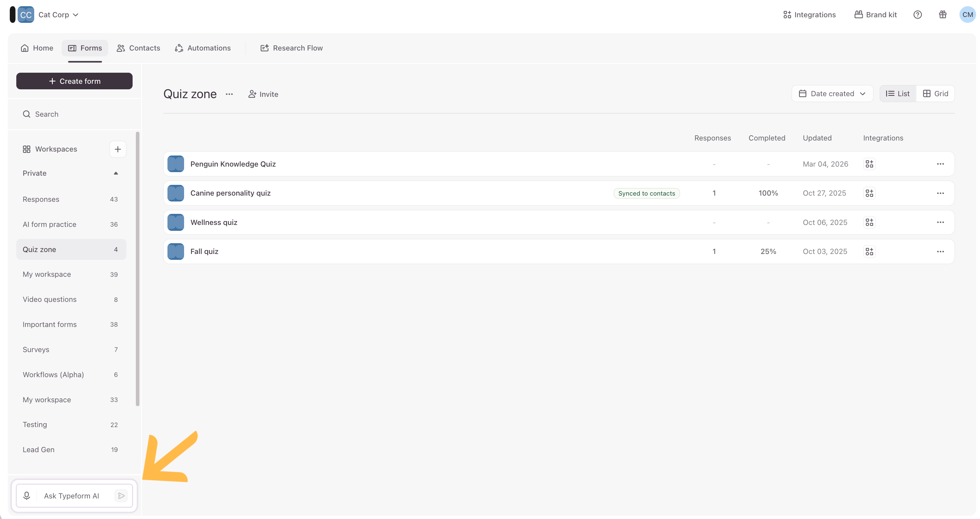This screenshot has width=980, height=519.
Task: Open the CM profile avatar
Action: pyautogui.click(x=967, y=14)
